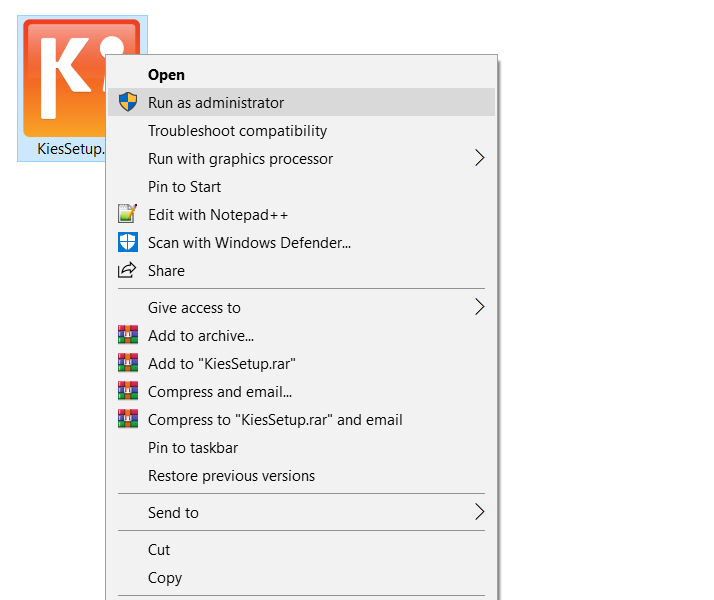The width and height of the screenshot is (714, 600).
Task: Select Compress and email option
Action: 301,392
